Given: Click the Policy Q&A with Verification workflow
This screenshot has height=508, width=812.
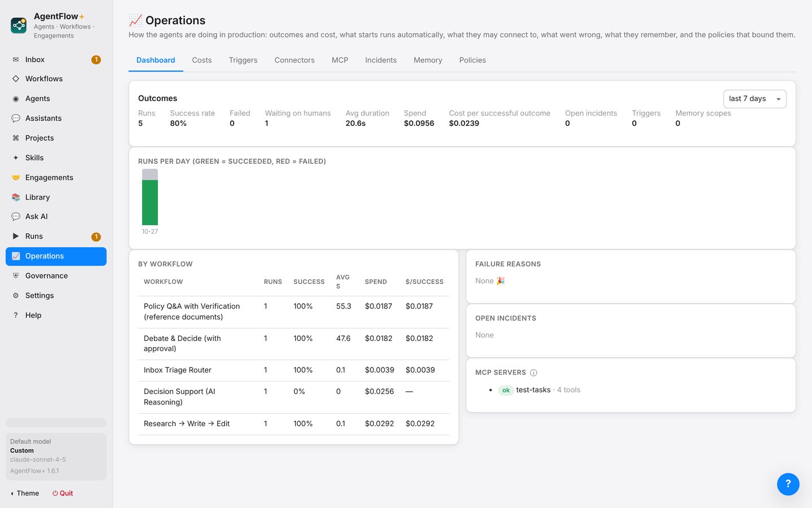Looking at the screenshot, I should coord(192,312).
